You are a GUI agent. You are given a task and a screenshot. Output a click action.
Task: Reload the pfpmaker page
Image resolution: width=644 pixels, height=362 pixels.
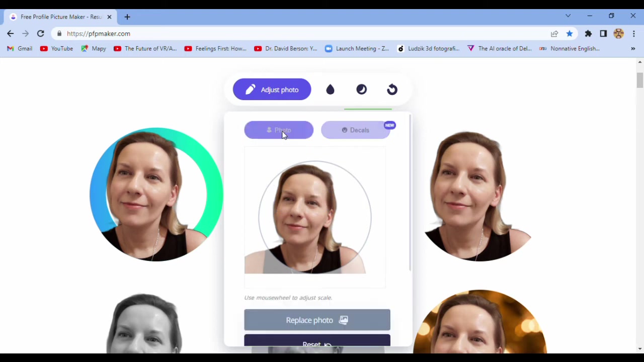[x=41, y=34]
